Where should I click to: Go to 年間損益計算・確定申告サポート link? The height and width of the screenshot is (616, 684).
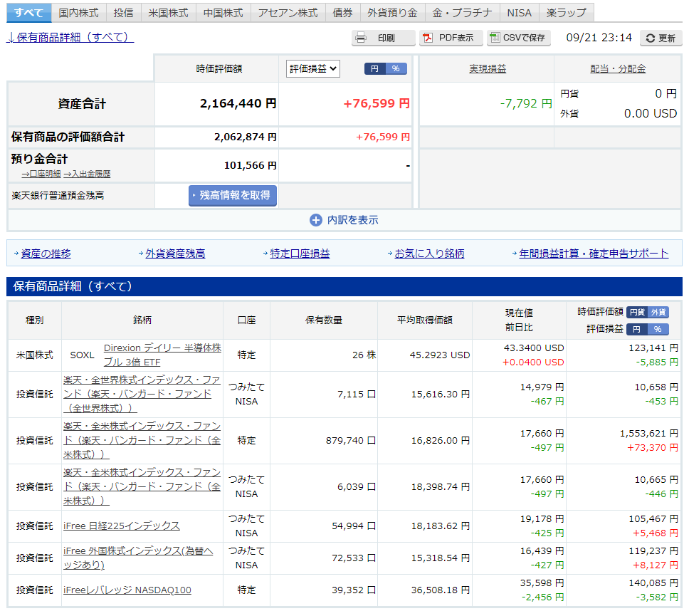pos(594,254)
